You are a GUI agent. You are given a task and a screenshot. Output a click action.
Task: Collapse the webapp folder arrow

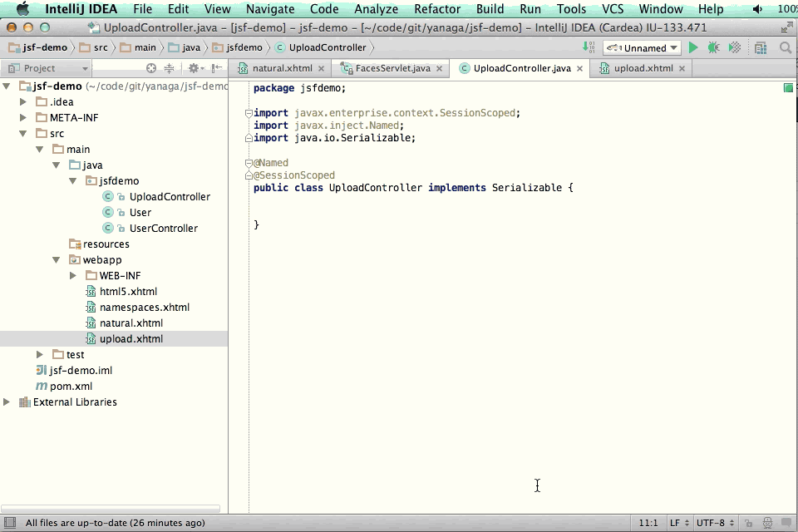point(57,260)
